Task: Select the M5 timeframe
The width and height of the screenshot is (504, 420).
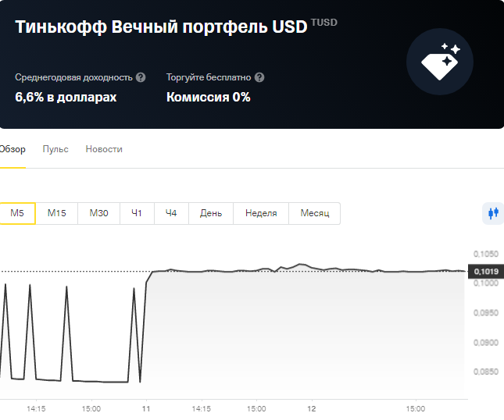Action: [x=17, y=213]
